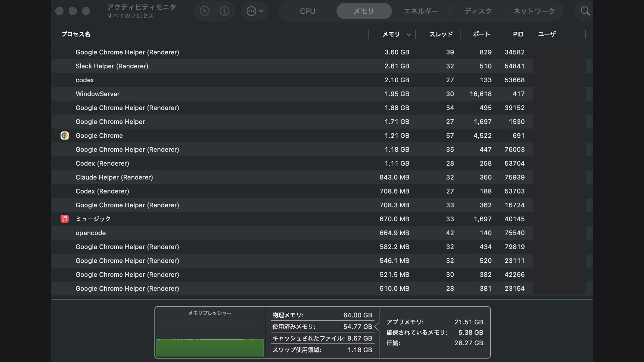Click the 843.0 MB memory cell
644x362 pixels.
(394, 177)
